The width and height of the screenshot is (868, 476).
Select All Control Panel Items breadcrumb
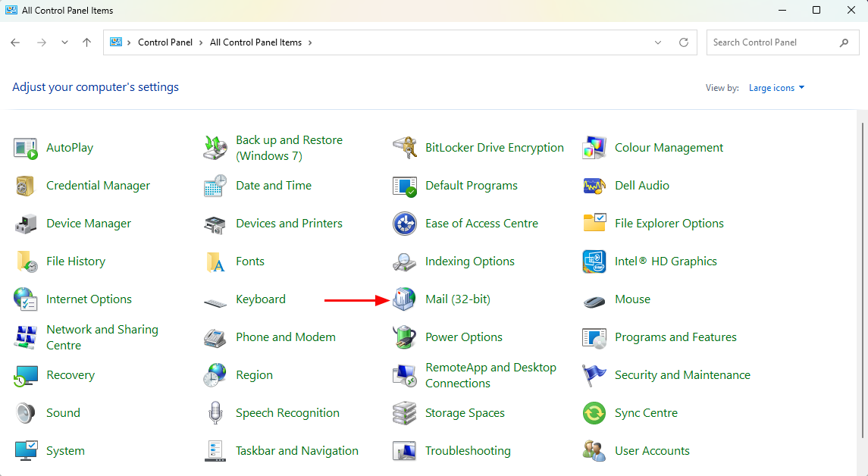(255, 42)
